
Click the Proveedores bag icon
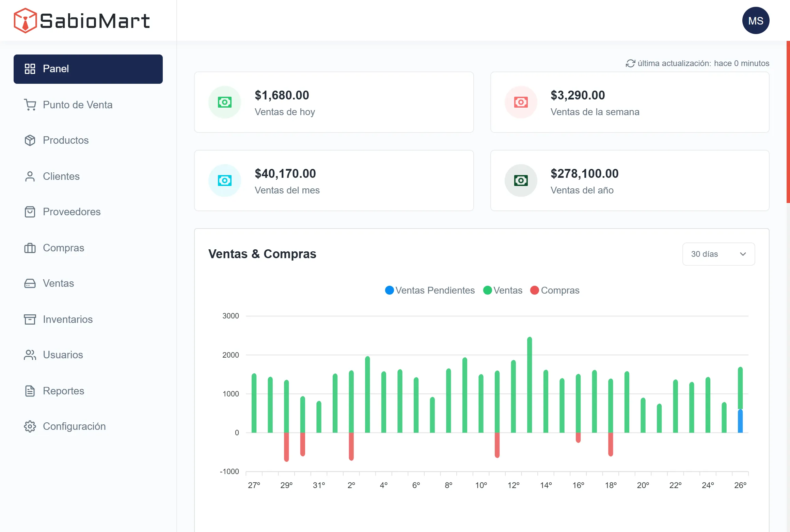click(30, 212)
